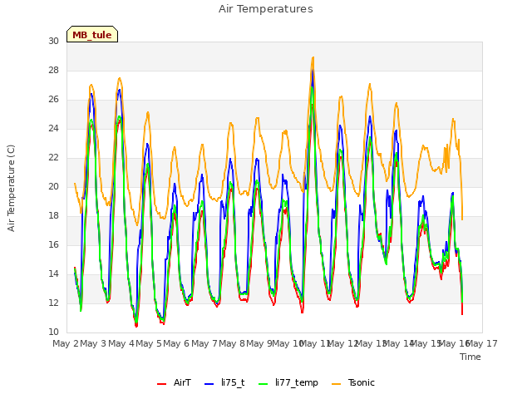Click the orange Tsonic legend swatch

click(x=336, y=384)
